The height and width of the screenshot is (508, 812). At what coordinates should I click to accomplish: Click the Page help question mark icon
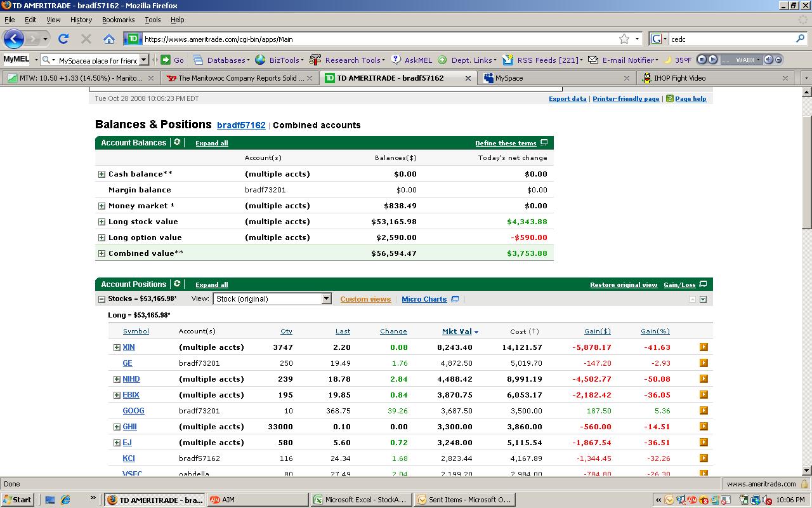[669, 99]
